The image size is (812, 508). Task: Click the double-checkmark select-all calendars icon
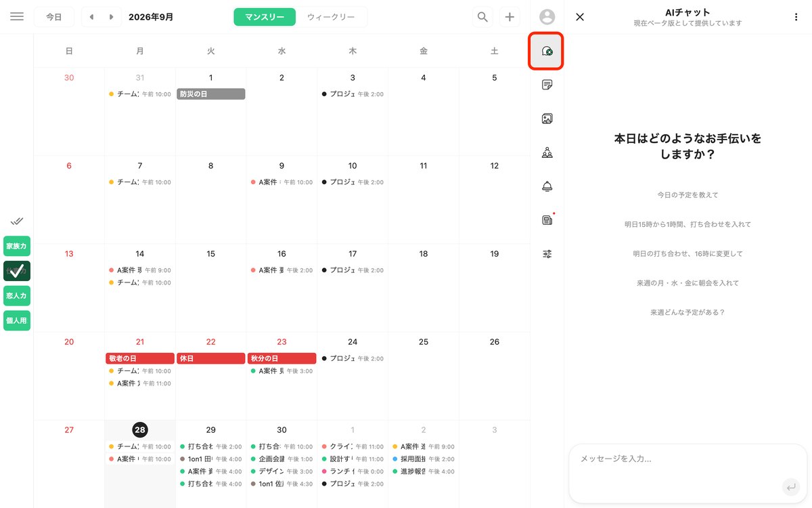pyautogui.click(x=17, y=221)
